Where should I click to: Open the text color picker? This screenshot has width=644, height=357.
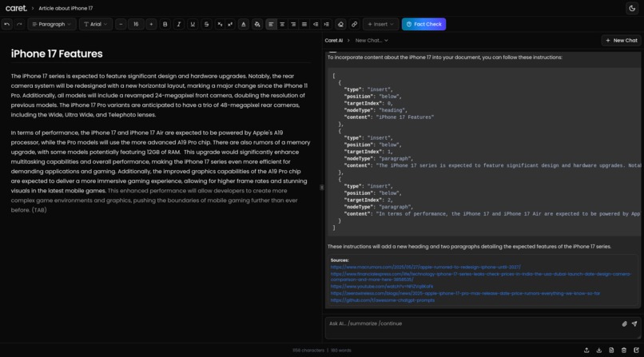(244, 24)
